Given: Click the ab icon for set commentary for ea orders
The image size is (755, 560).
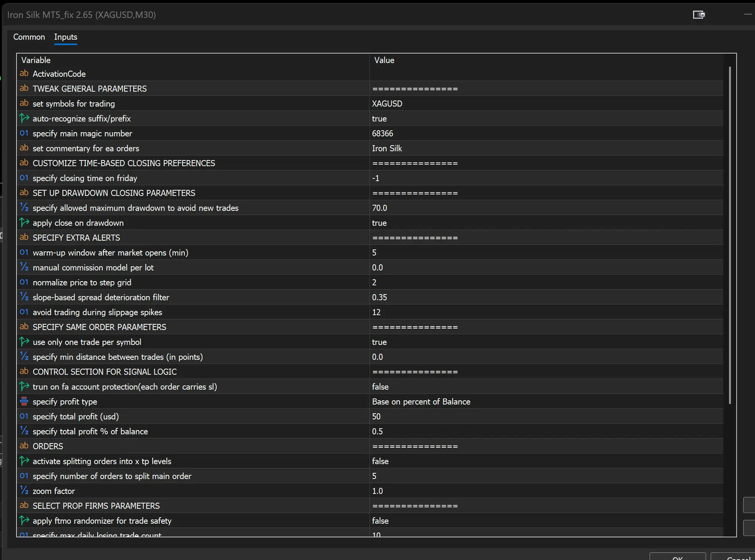Looking at the screenshot, I should (24, 148).
